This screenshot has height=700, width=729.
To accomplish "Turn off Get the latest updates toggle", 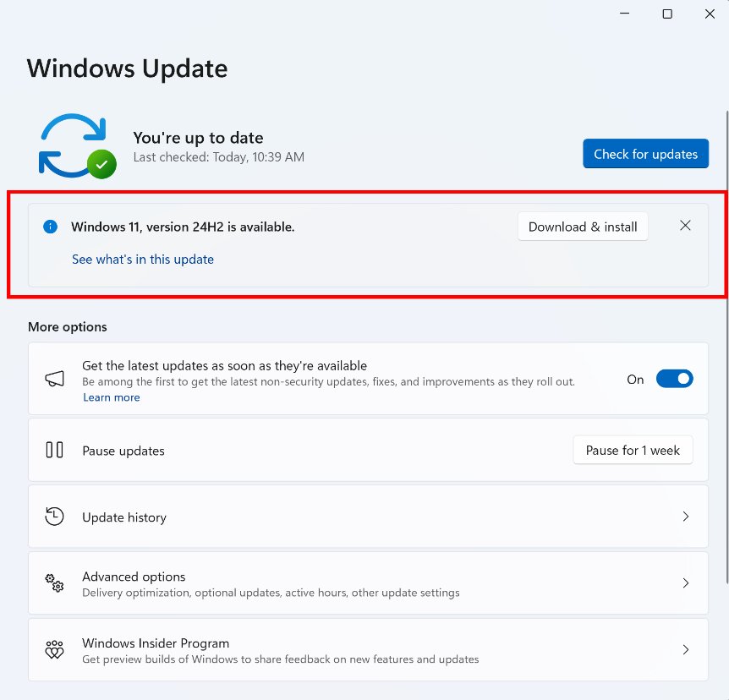I will pyautogui.click(x=674, y=379).
